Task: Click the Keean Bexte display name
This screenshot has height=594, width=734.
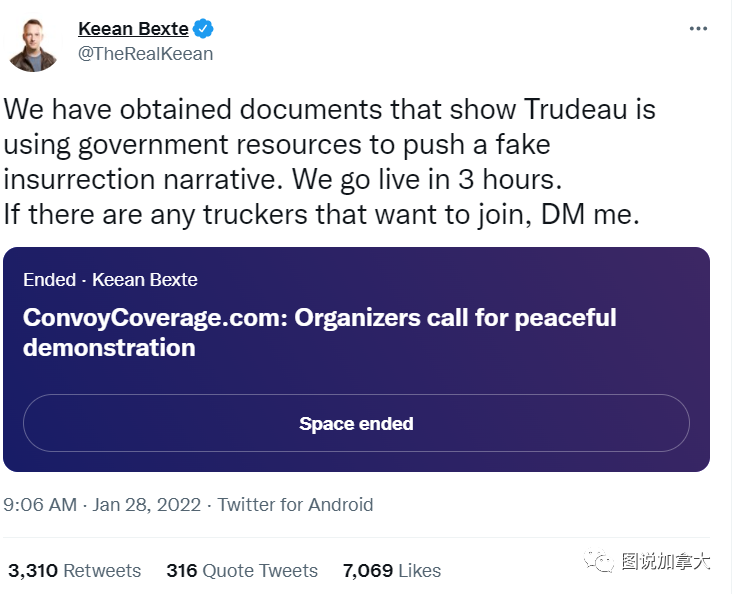Action: click(133, 29)
